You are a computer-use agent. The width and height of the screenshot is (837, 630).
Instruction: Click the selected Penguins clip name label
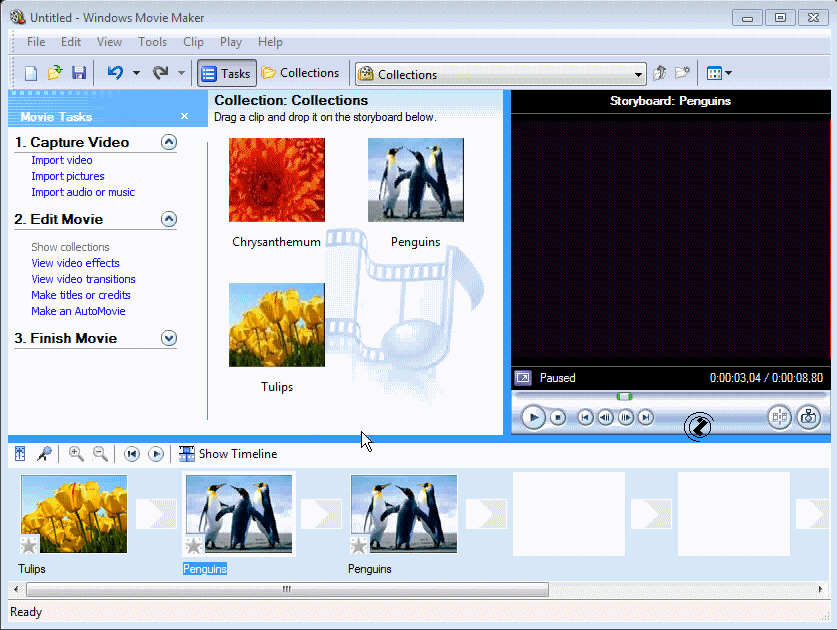tap(205, 569)
